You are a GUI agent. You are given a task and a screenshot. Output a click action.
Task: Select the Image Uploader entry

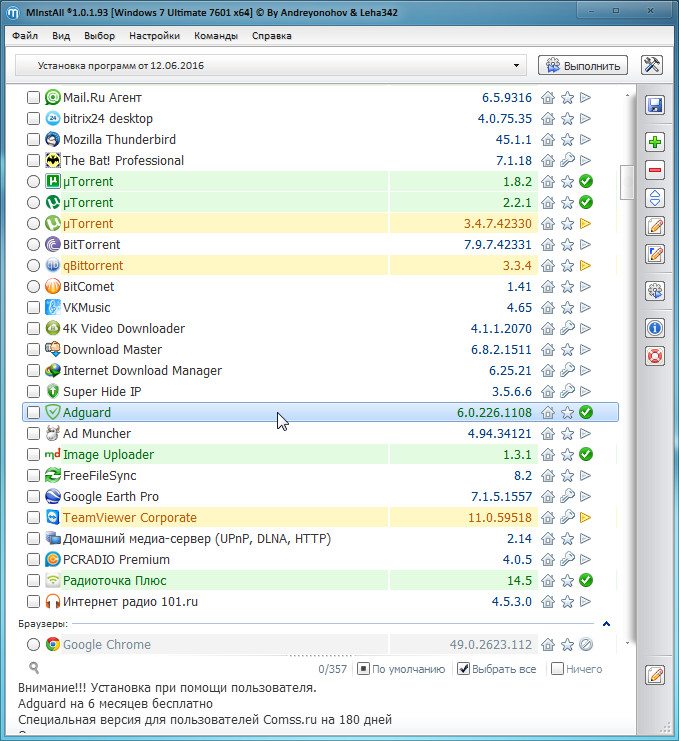point(320,455)
